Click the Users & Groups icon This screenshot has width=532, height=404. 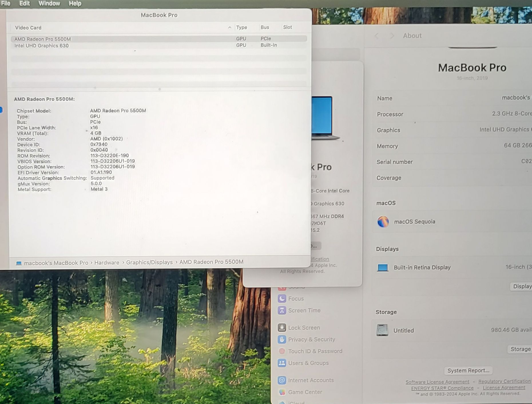282,363
